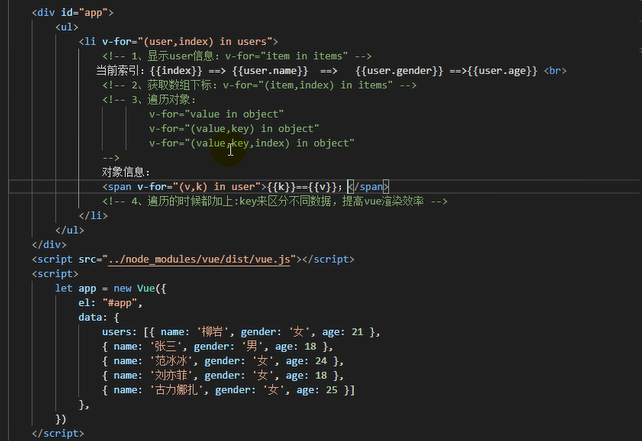Click the let app = new Vue({ line

pos(111,288)
